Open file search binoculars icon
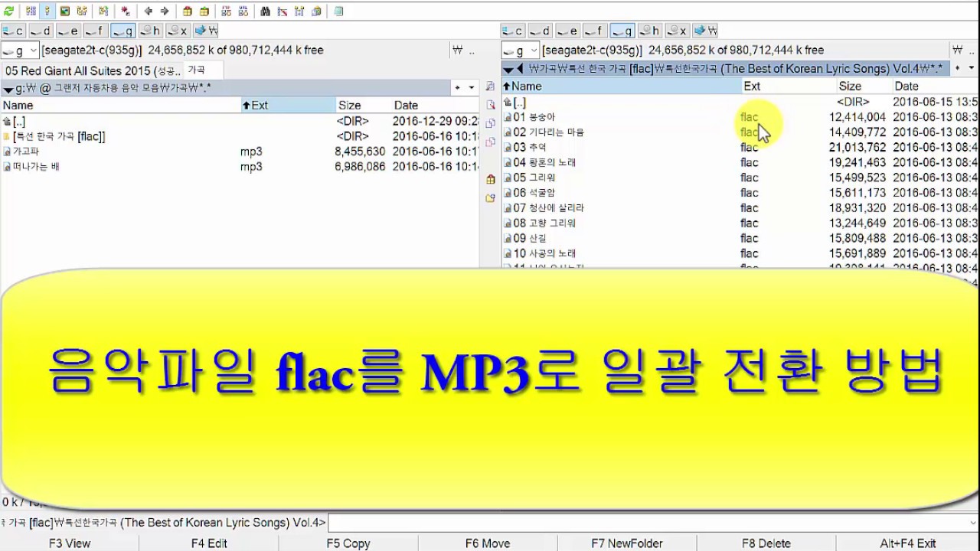The image size is (980, 551). [265, 11]
